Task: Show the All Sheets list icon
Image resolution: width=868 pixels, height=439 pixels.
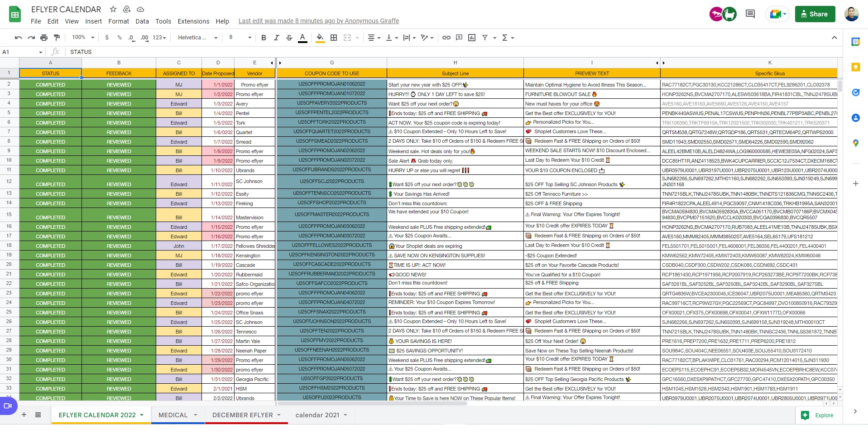Action: point(38,415)
